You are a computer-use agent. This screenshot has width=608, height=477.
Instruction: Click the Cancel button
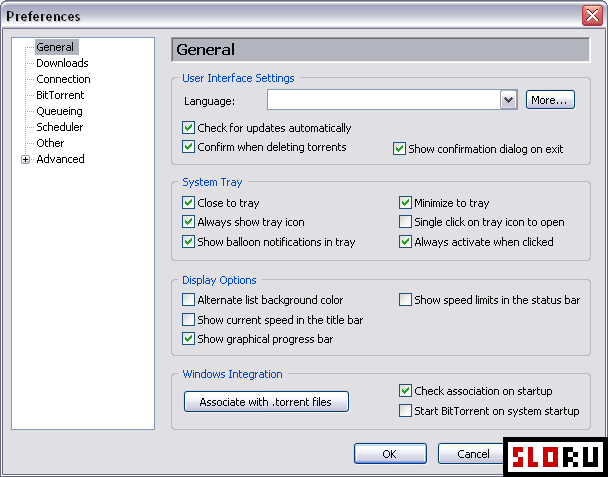pos(471,454)
